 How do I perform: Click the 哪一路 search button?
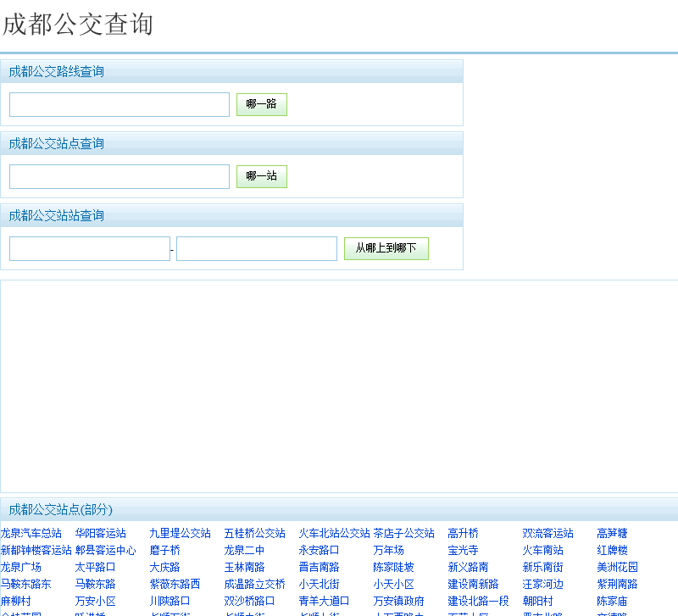[262, 104]
